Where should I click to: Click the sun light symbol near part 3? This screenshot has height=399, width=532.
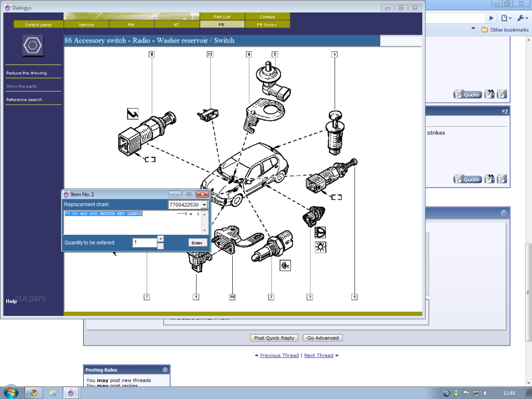[x=321, y=247]
